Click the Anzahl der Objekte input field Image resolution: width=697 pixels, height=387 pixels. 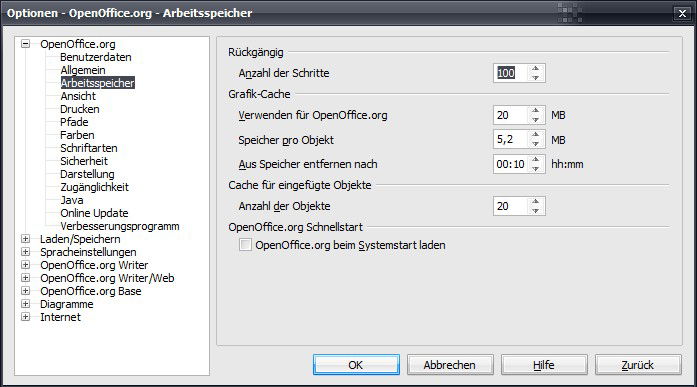click(511, 206)
